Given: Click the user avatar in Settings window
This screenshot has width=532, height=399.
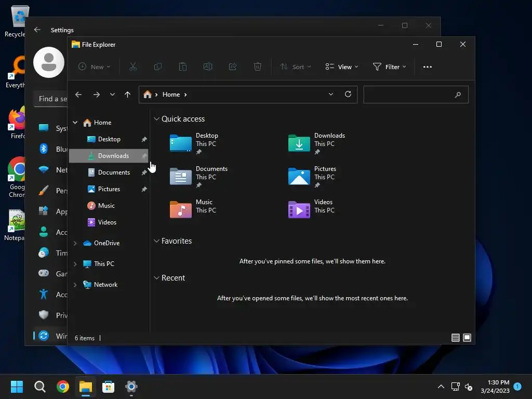Looking at the screenshot, I should click(49, 62).
